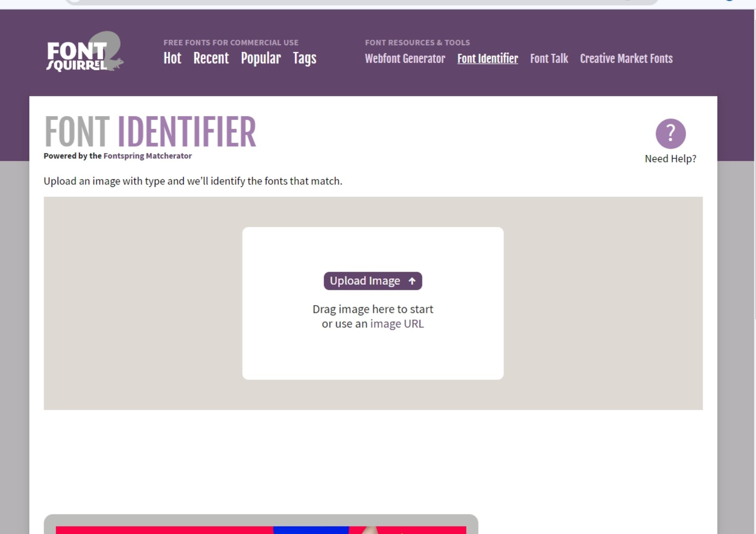Viewport: 756px width, 534px height.
Task: Toggle free fonts for commercial use
Action: (230, 42)
